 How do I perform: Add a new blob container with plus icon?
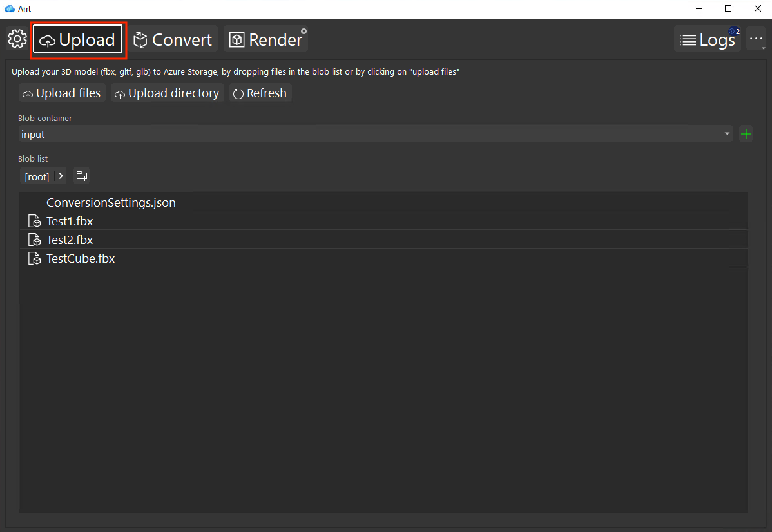[x=746, y=134]
